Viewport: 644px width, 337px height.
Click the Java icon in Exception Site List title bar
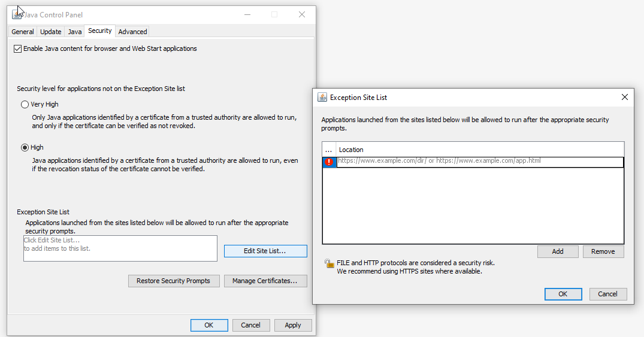point(322,98)
